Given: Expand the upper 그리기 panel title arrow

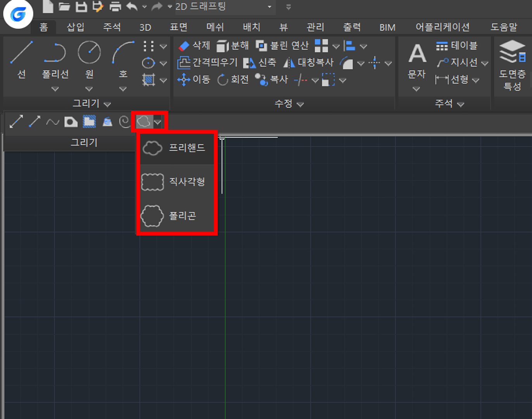Looking at the screenshot, I should [x=107, y=104].
